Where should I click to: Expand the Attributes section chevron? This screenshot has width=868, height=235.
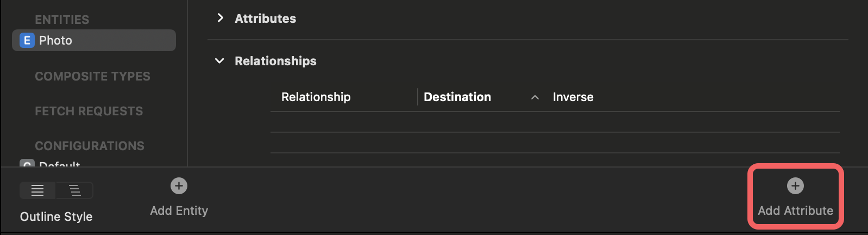coord(220,18)
